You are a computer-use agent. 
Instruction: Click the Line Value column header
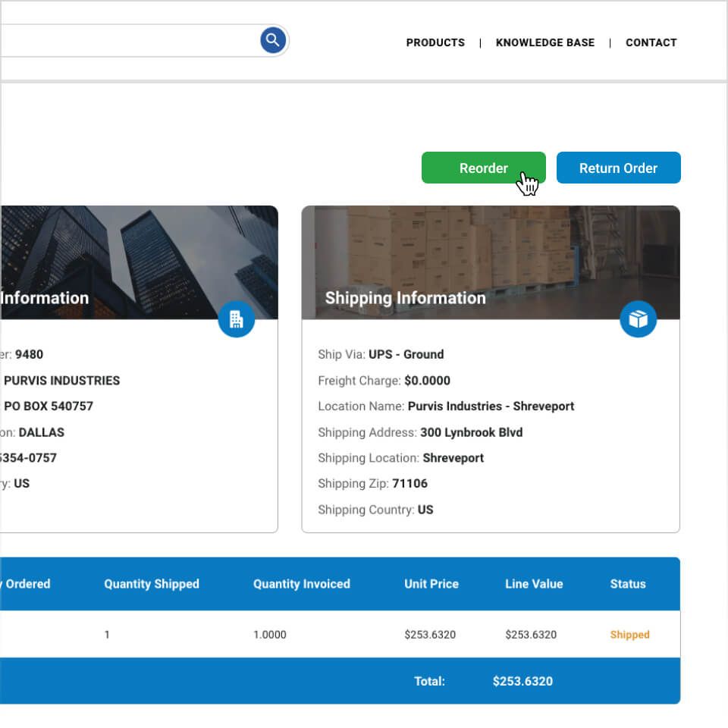click(534, 584)
